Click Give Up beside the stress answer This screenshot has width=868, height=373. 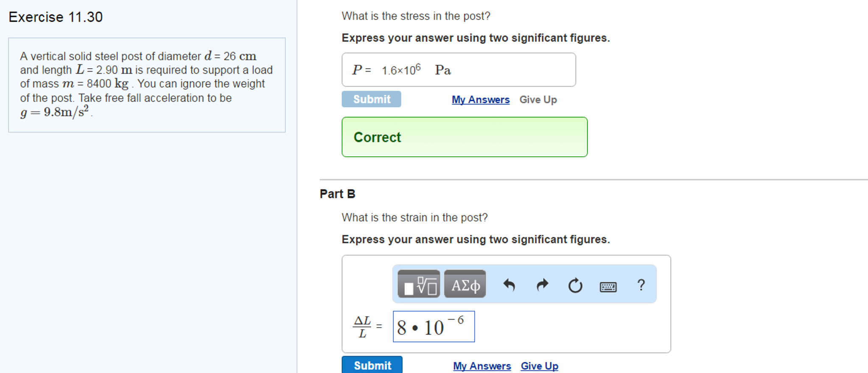coord(538,100)
